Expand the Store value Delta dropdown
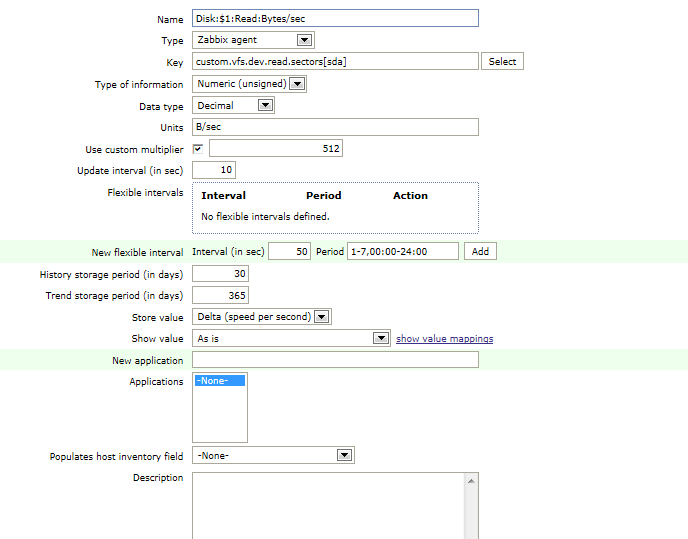This screenshot has width=688, height=539. point(262,316)
